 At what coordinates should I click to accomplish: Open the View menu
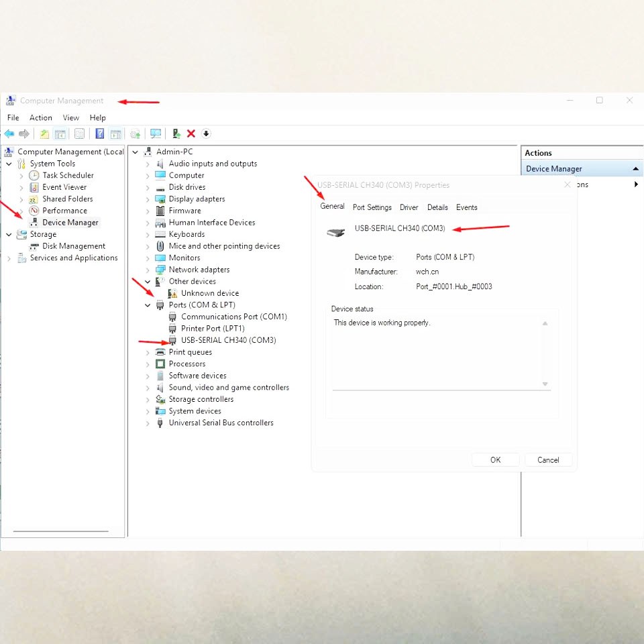70,118
